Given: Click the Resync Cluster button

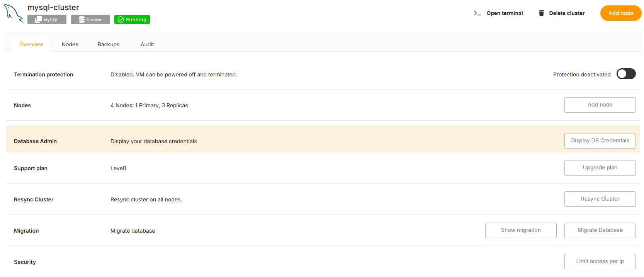Looking at the screenshot, I should point(600,199).
